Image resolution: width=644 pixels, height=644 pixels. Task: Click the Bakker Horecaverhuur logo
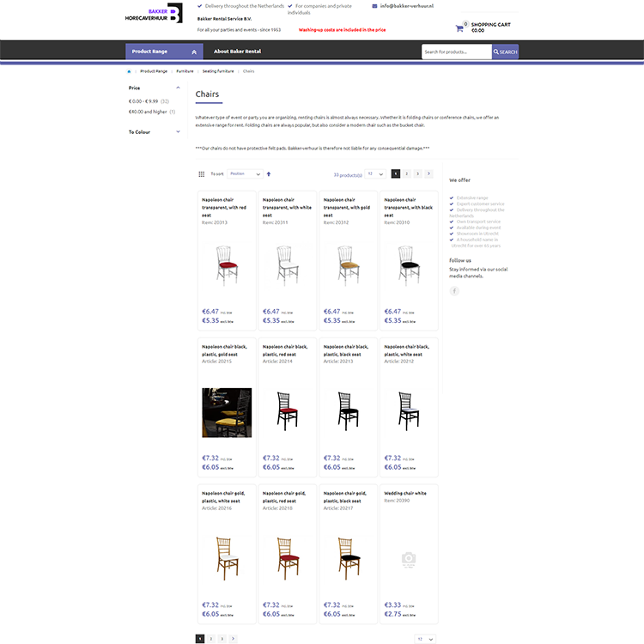pos(153,14)
